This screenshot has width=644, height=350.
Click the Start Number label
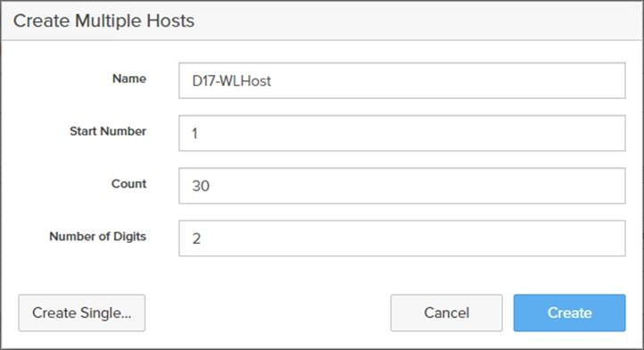pyautogui.click(x=108, y=131)
